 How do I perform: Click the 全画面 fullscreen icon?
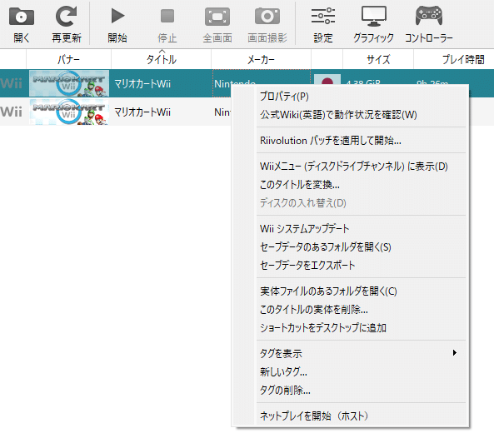point(217,17)
